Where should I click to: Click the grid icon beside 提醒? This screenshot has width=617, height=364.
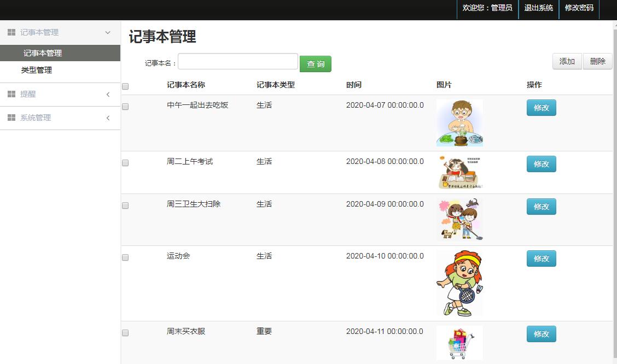point(11,95)
